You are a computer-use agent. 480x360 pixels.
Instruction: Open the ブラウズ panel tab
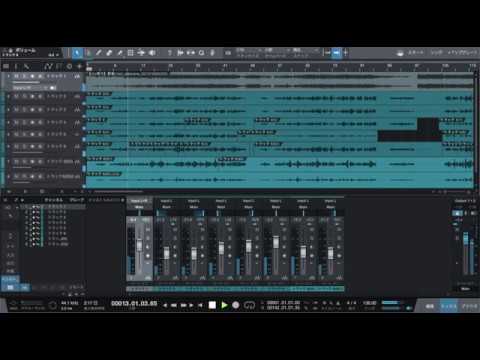pos(469,306)
